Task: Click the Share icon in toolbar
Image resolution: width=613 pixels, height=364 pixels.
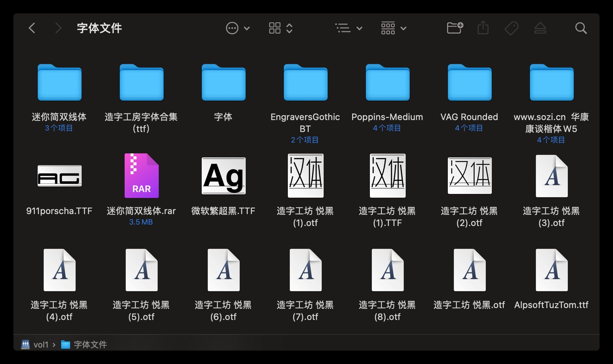Action: click(483, 28)
